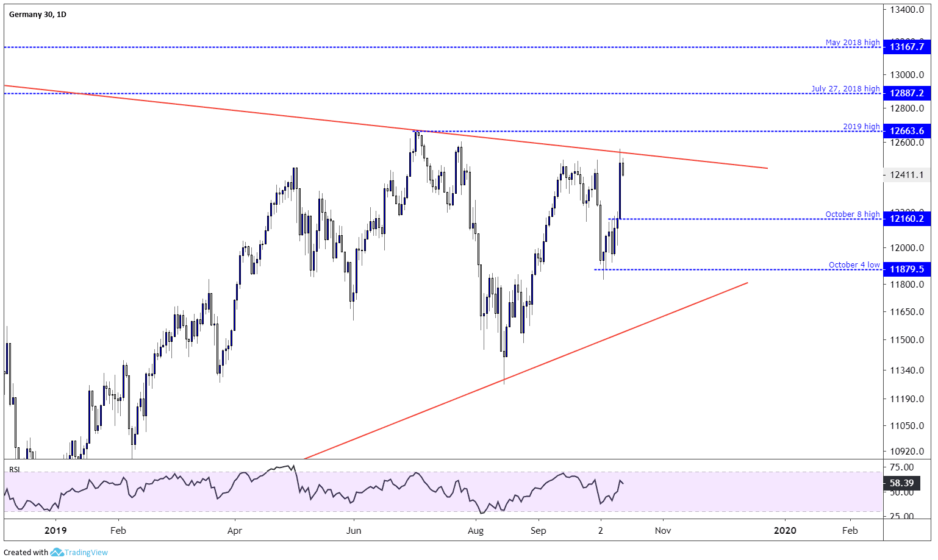
Task: Click the 12000.0 price axis label
Action: coord(907,248)
